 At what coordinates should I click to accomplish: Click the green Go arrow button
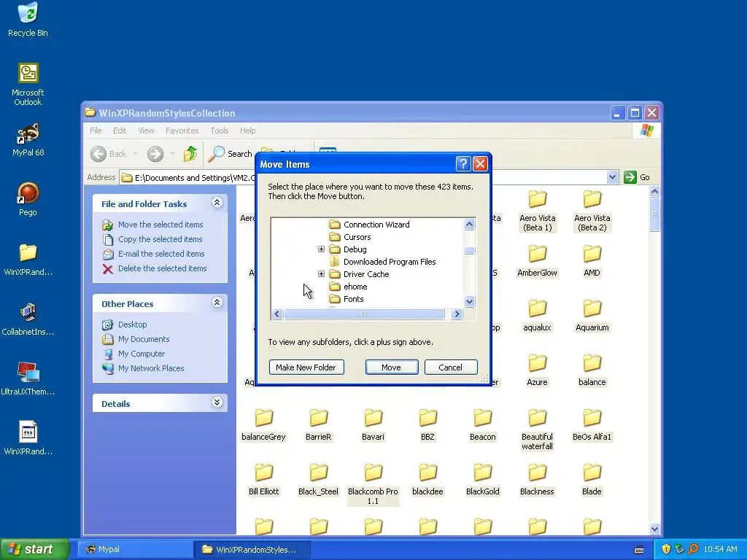pos(630,177)
